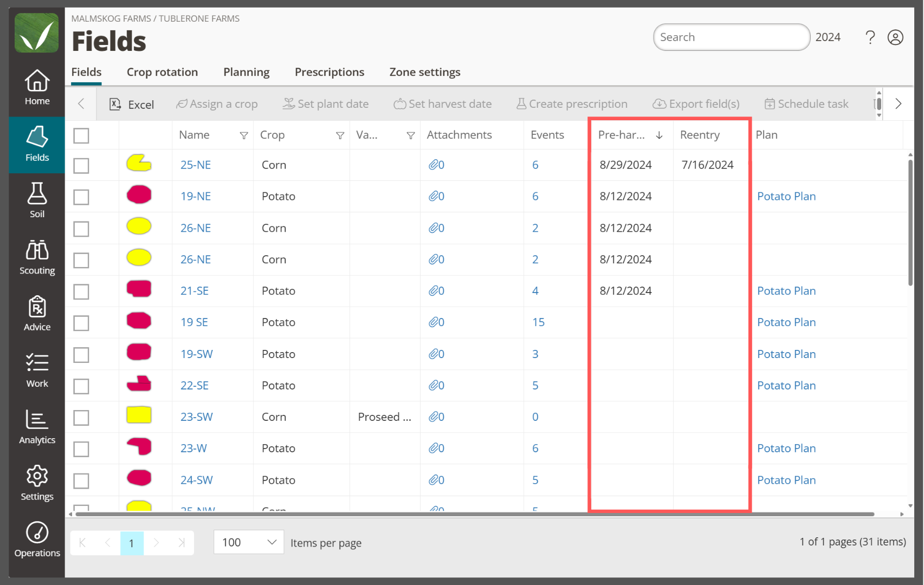Open field 22-SE link
This screenshot has width=924, height=585.
[195, 386]
